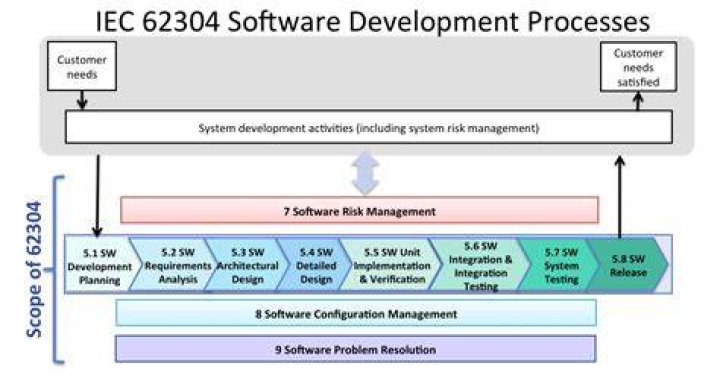
Task: Click the Scope of 62304 label
Action: pyautogui.click(x=34, y=270)
